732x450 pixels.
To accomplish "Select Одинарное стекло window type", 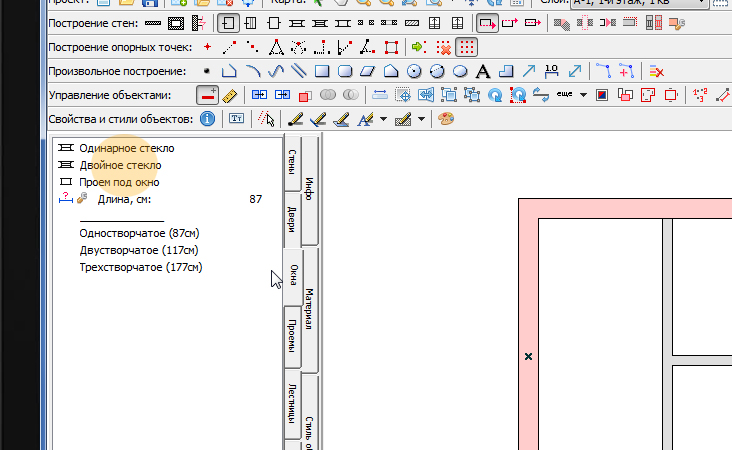I will (119, 147).
